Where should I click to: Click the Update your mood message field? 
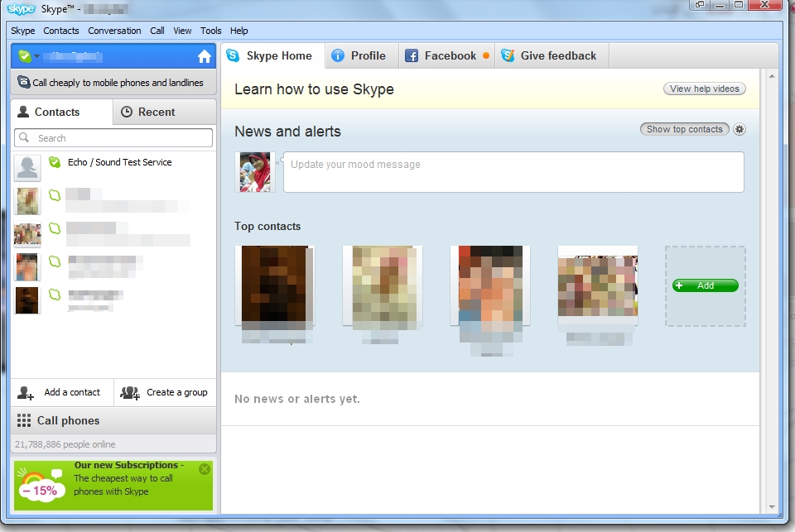pos(513,172)
